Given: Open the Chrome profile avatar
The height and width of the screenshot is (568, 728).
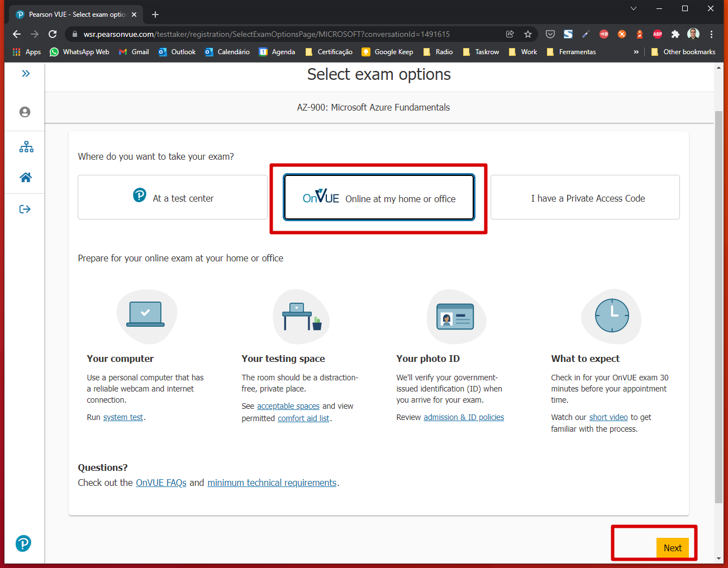Looking at the screenshot, I should 693,34.
